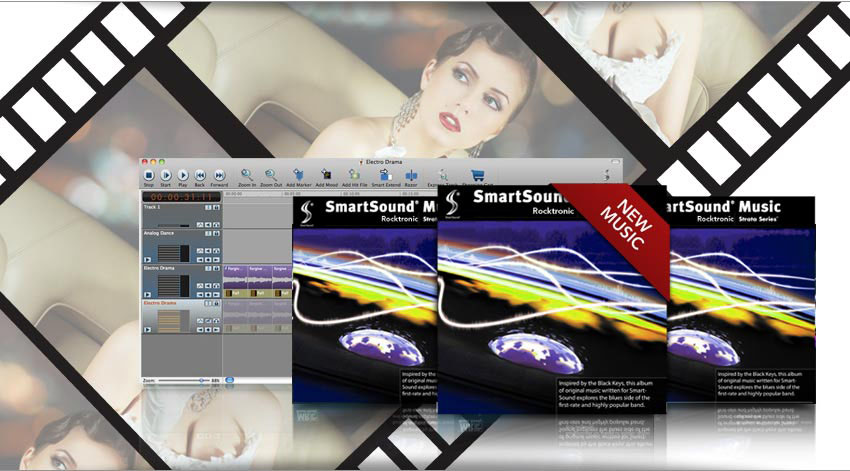This screenshot has width=850, height=471.
Task: Click the timeline ruler above the tracks
Action: [331, 193]
